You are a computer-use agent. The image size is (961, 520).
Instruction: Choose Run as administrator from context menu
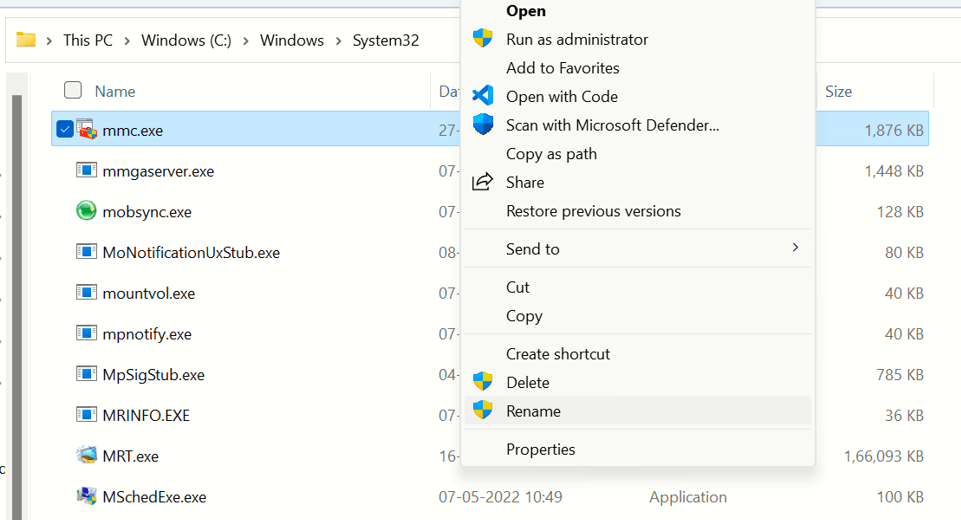(x=577, y=39)
